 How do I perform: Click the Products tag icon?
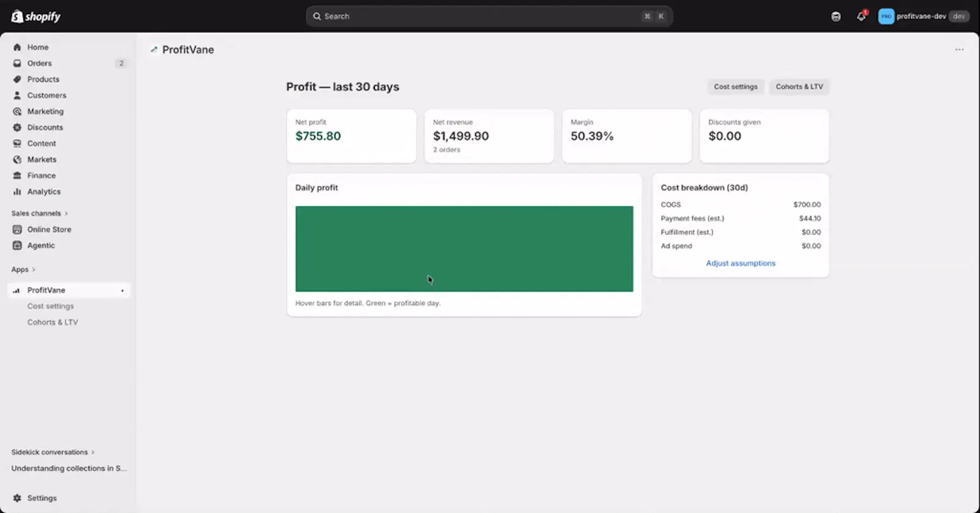[x=17, y=79]
